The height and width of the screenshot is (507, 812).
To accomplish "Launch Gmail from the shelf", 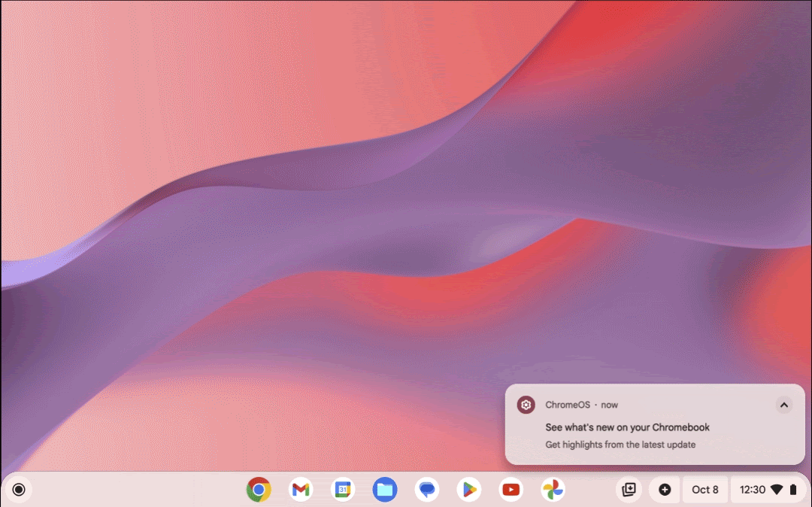I will 301,489.
